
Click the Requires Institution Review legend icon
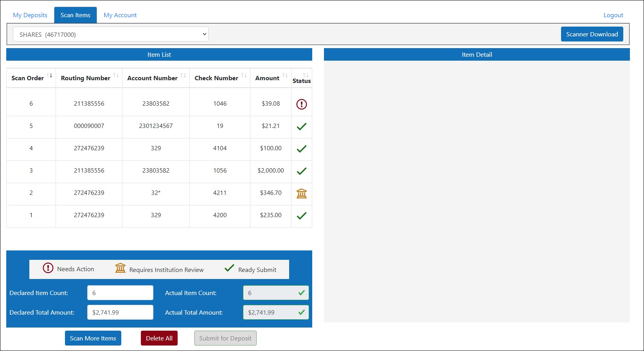(x=120, y=268)
